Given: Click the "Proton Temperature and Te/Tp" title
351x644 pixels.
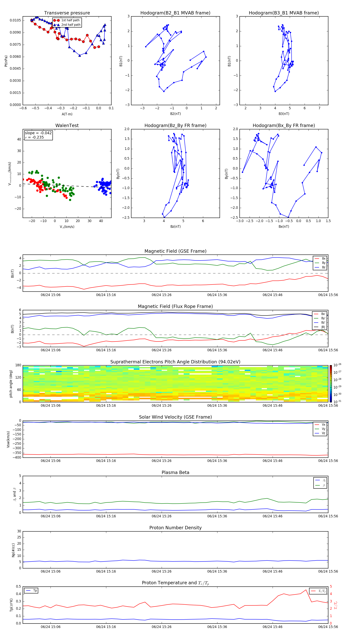Looking at the screenshot, I should click(x=175, y=583).
